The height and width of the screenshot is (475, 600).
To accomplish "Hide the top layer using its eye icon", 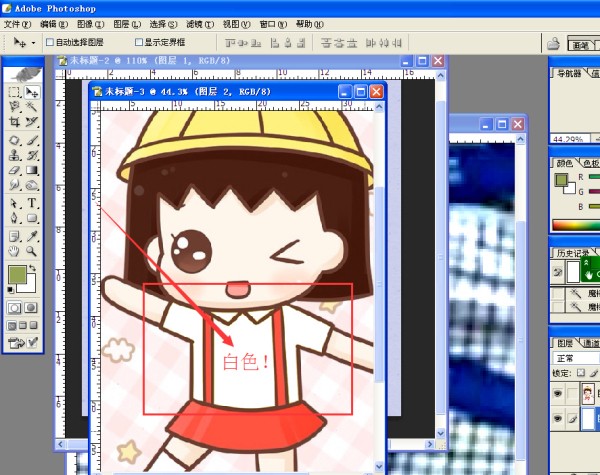I will [558, 394].
